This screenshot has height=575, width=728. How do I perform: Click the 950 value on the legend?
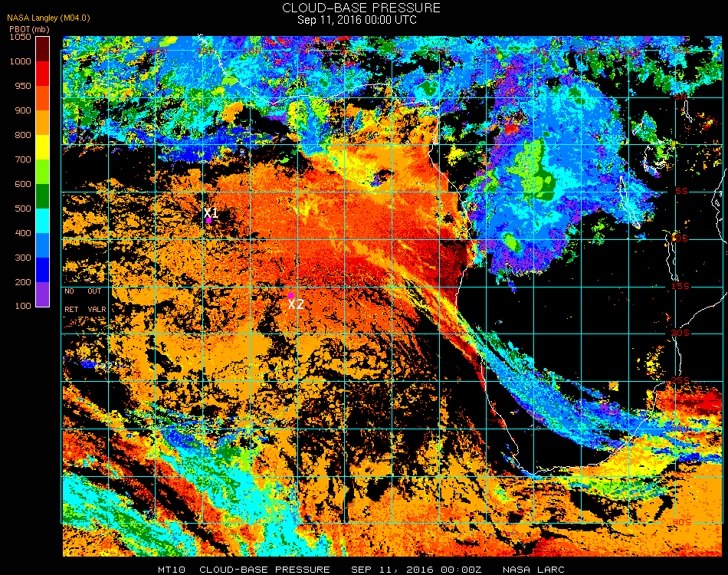click(23, 86)
